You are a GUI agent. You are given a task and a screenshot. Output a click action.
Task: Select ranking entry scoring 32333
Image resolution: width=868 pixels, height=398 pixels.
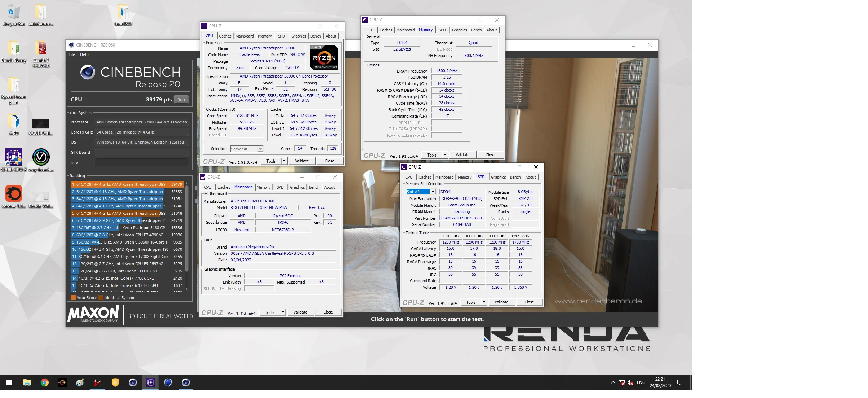point(127,192)
